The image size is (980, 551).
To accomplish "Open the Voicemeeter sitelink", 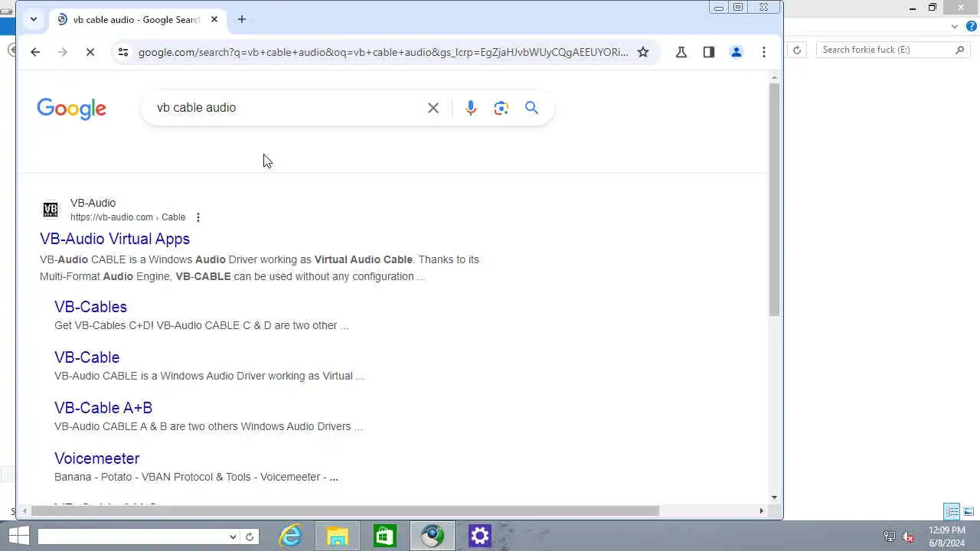I will pyautogui.click(x=96, y=458).
